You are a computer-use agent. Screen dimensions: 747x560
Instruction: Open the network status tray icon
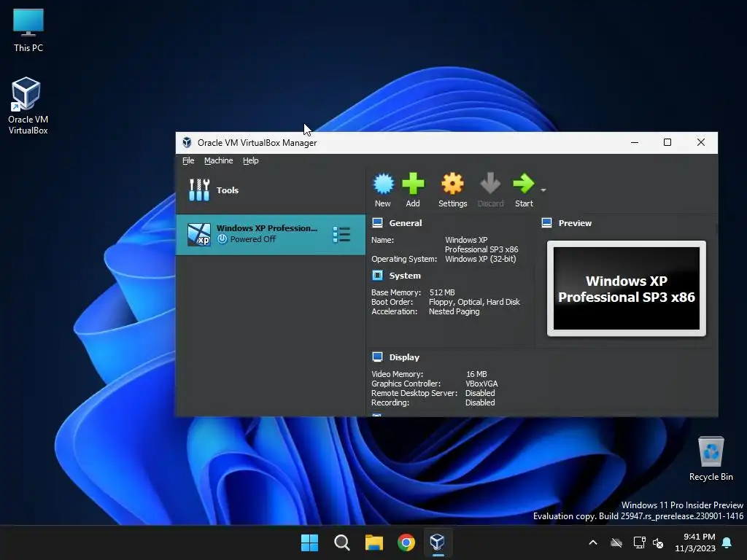click(639, 542)
